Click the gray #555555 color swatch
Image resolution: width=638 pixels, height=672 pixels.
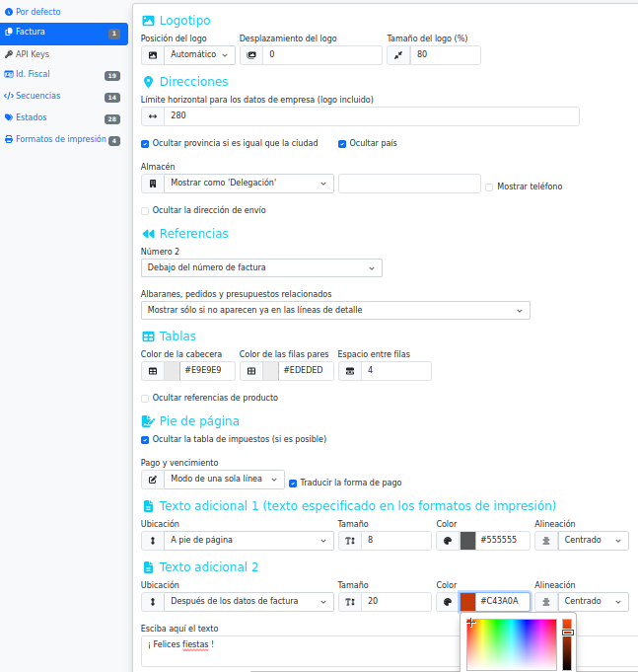tap(467, 541)
